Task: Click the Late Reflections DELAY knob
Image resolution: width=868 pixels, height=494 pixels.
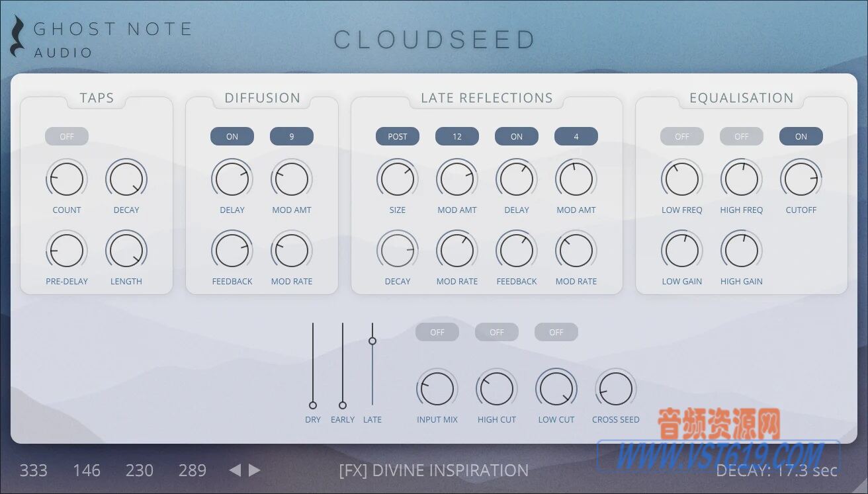Action: pos(517,179)
